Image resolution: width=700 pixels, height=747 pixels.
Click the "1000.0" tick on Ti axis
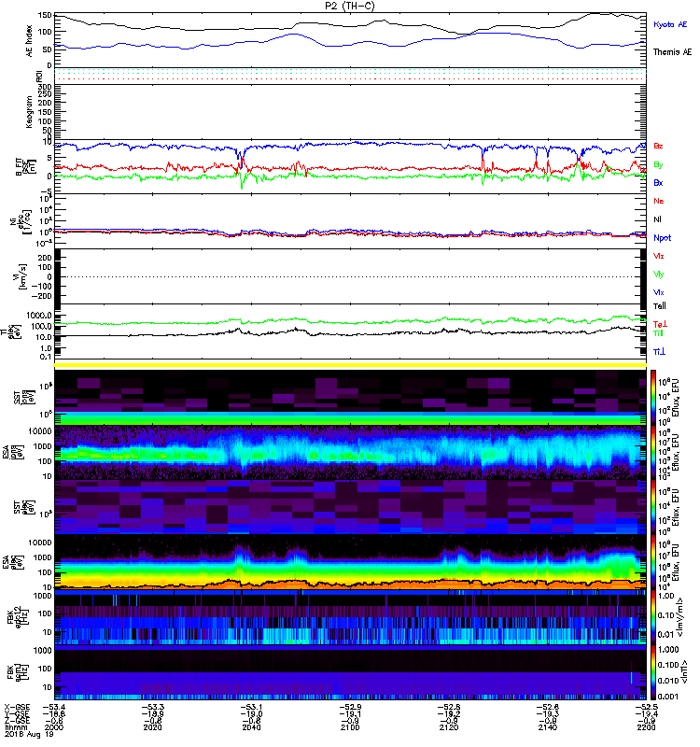coord(39,316)
